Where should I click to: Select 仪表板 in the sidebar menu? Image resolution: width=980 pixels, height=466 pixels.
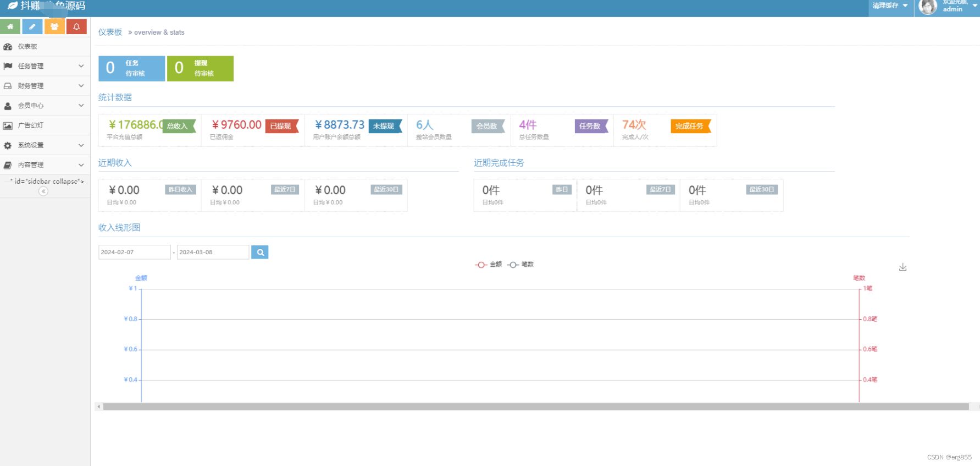coord(27,47)
